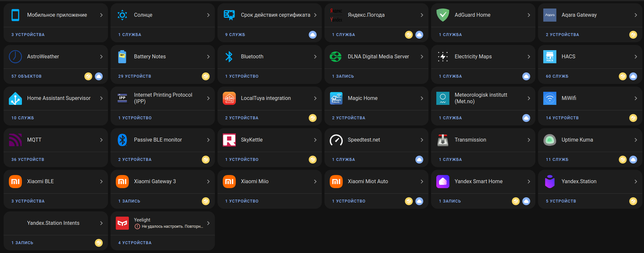Click the Speedtest.net gauge icon

[x=336, y=140]
